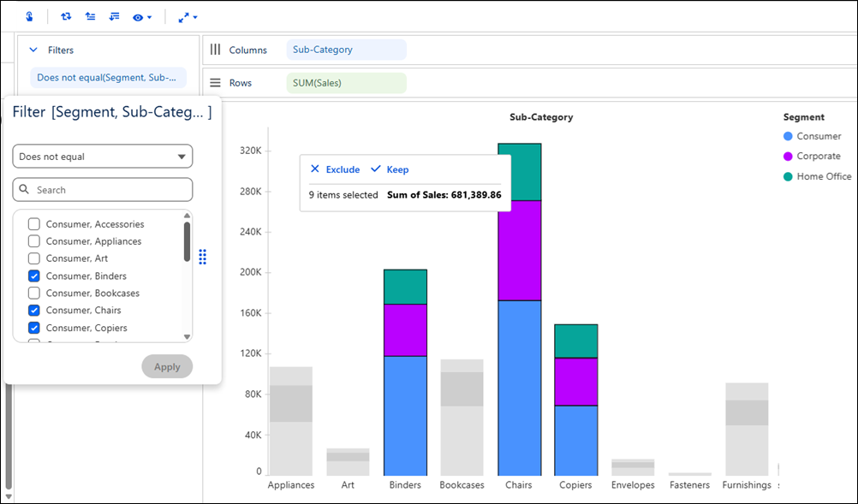Click the Chairs axis label
This screenshot has height=504, width=858.
[518, 485]
